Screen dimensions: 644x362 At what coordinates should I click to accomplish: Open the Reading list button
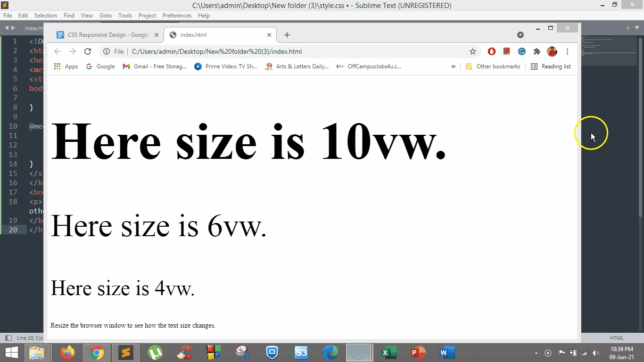(x=551, y=66)
